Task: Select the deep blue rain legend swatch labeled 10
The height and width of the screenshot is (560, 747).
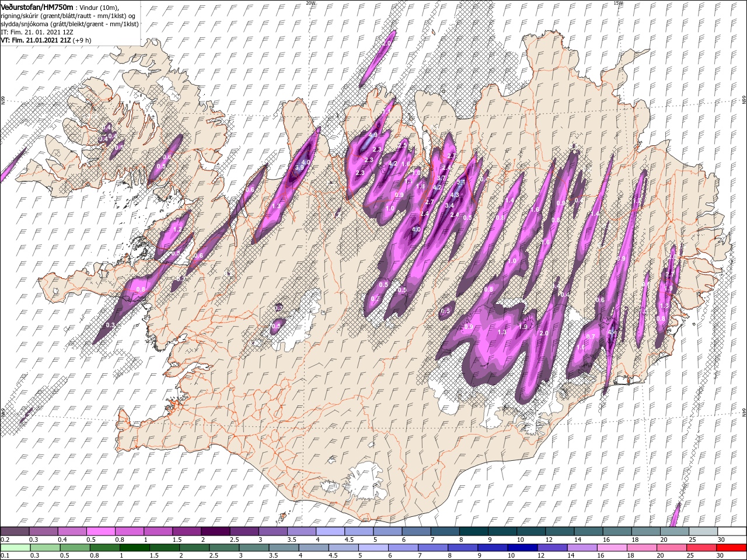Action: (x=522, y=548)
